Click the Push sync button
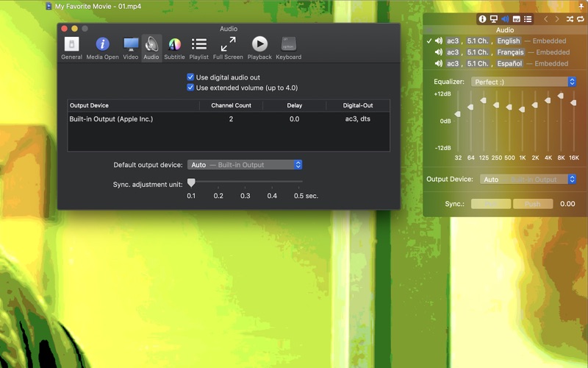The image size is (588, 368). point(532,204)
